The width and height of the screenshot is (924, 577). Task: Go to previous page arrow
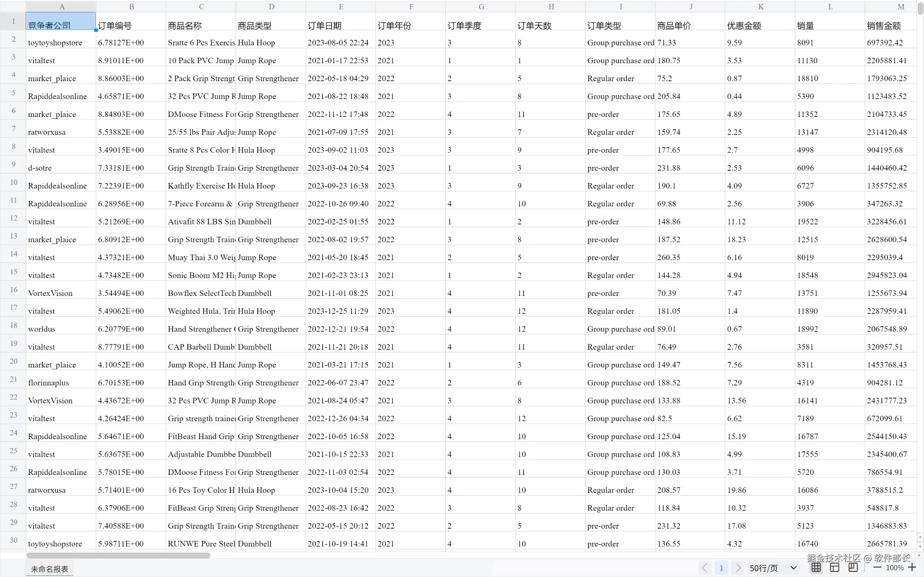point(704,568)
